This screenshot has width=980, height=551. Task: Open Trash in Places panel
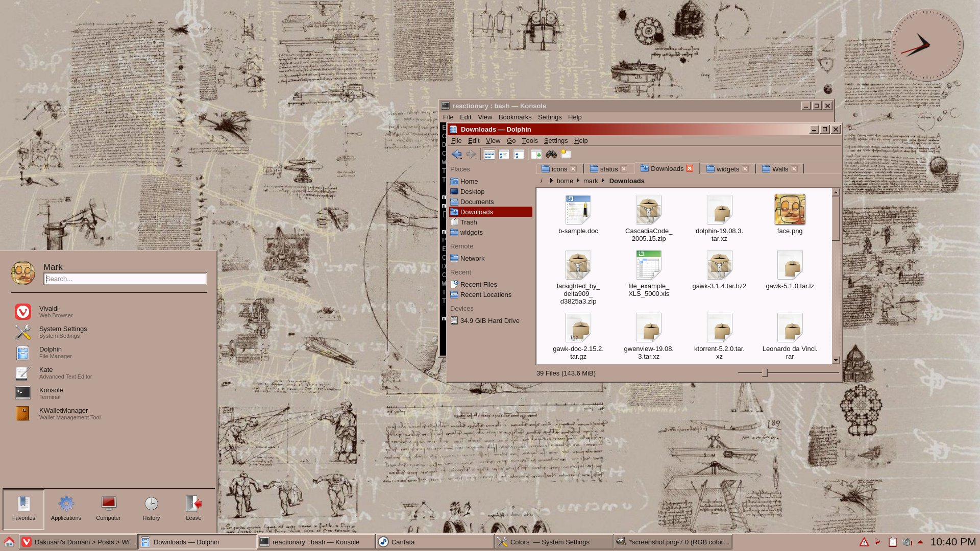pyautogui.click(x=491, y=222)
